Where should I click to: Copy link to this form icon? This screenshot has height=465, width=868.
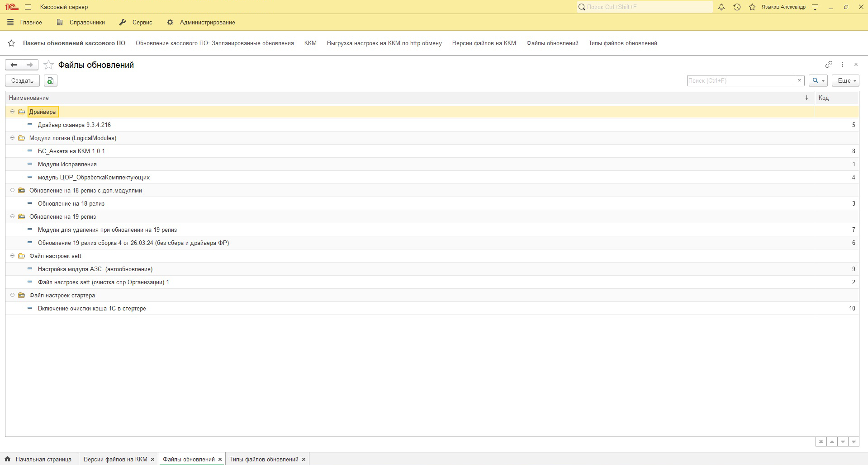coord(829,65)
